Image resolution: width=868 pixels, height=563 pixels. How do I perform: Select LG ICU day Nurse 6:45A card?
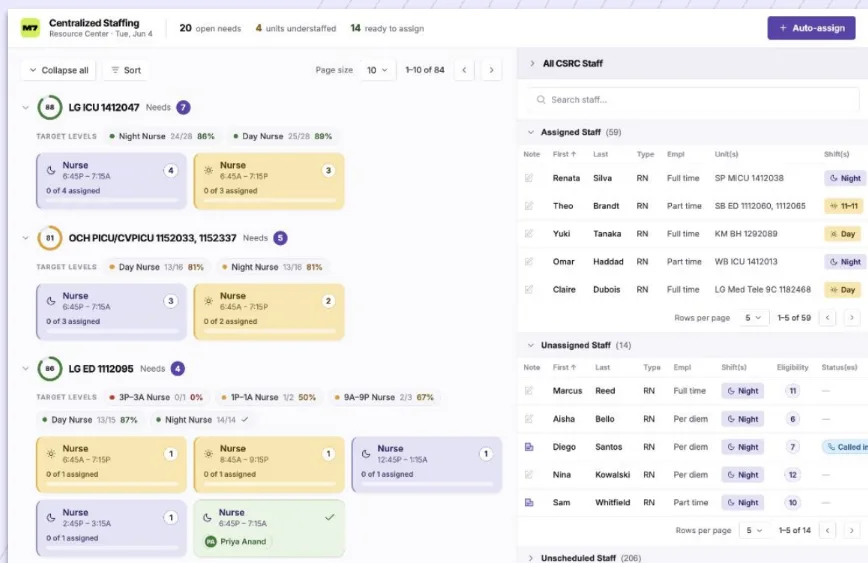coord(269,181)
